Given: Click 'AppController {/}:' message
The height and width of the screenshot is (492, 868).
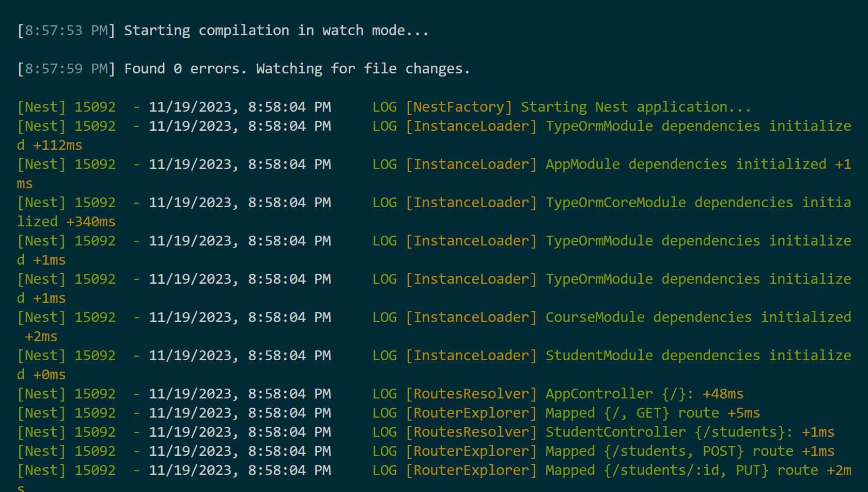Looking at the screenshot, I should (620, 394).
